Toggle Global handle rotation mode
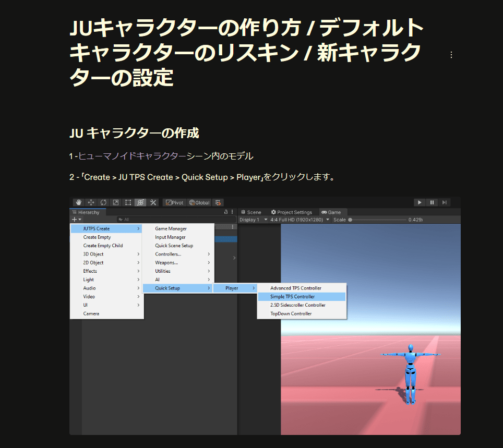 (199, 202)
